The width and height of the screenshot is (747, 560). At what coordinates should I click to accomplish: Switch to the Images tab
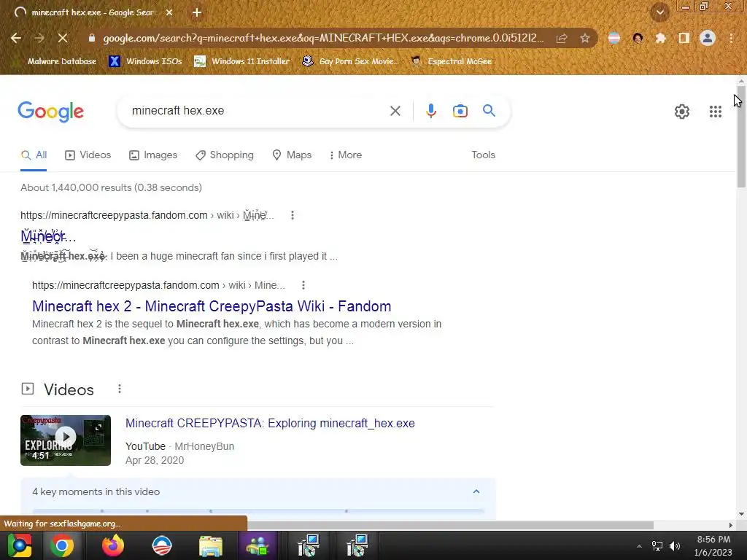click(x=153, y=155)
